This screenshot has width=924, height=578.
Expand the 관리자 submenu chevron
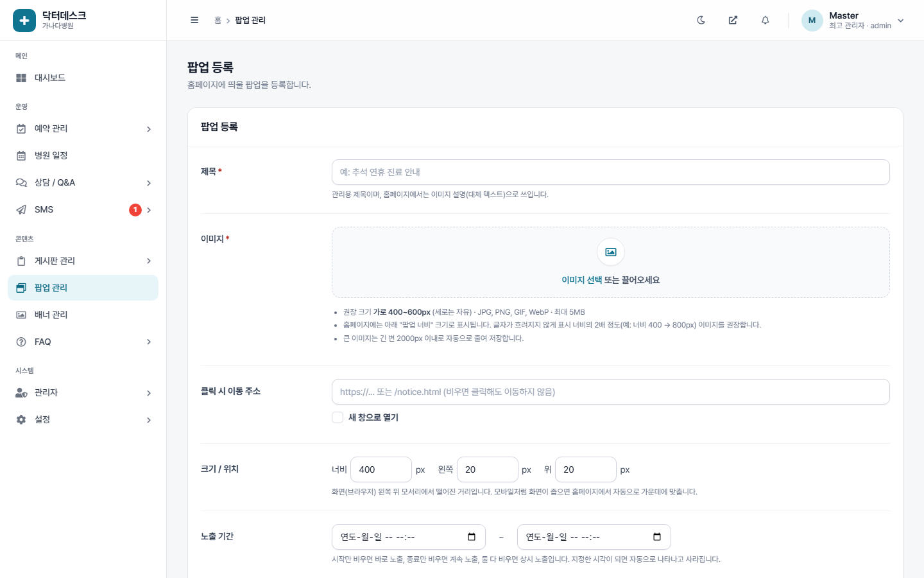149,393
